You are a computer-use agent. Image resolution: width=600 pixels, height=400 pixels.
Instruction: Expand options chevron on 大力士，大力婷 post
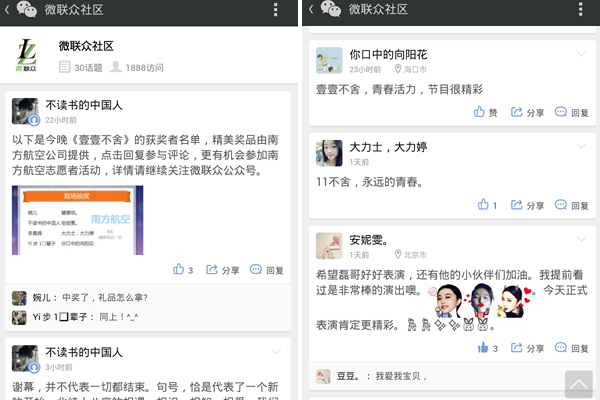[581, 146]
